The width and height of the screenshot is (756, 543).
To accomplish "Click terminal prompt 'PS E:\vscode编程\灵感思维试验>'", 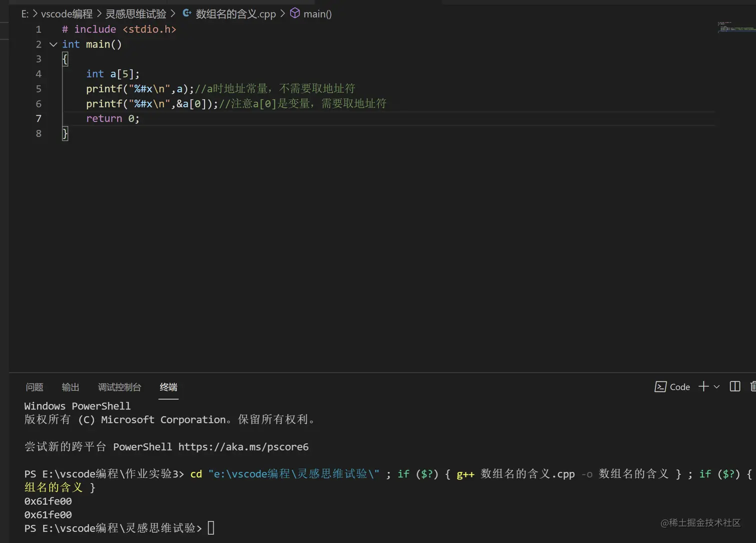I will [x=113, y=528].
